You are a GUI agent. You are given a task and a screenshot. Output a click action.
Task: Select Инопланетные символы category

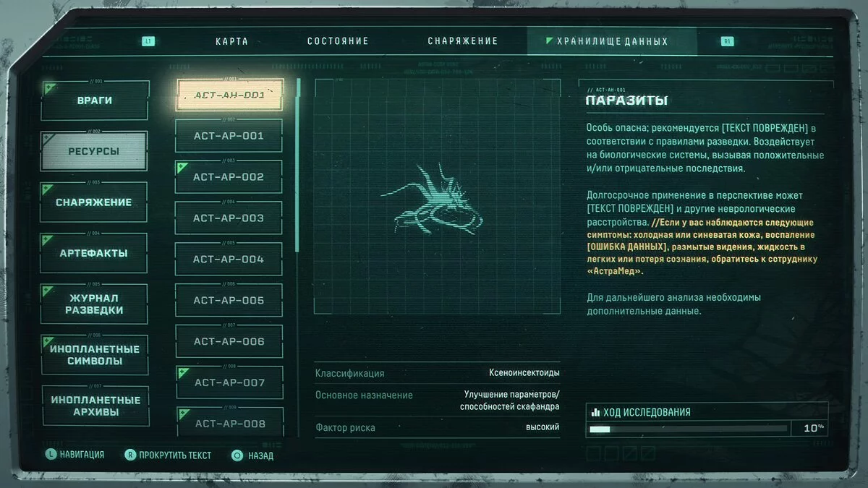pos(94,354)
